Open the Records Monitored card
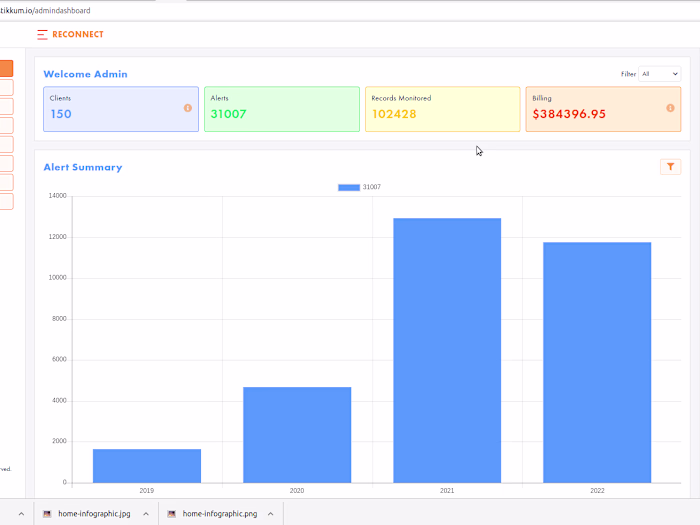The width and height of the screenshot is (700, 525). click(x=442, y=109)
